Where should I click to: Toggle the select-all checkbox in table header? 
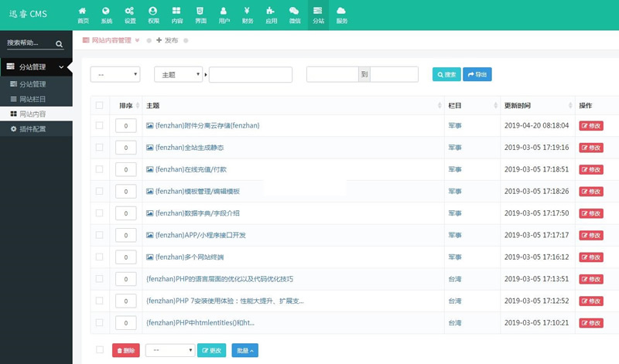pos(99,105)
